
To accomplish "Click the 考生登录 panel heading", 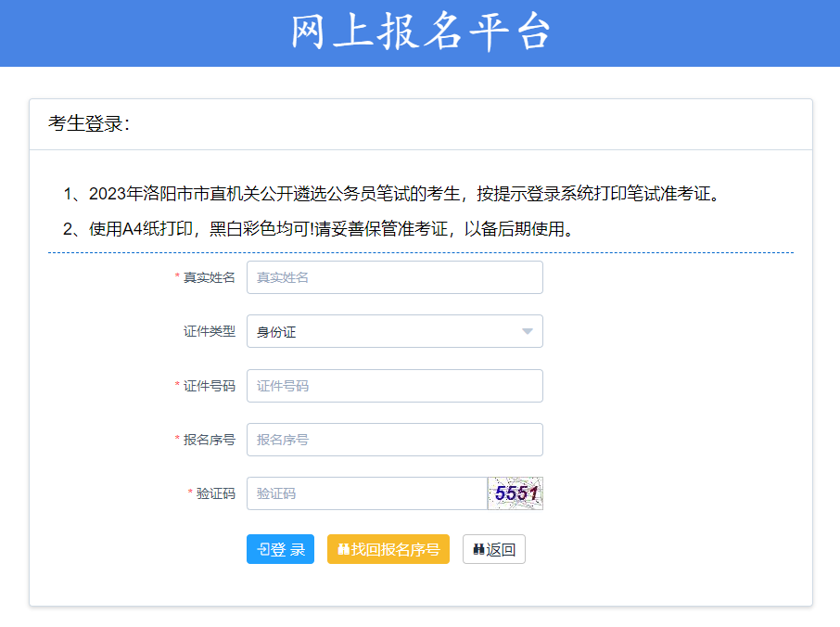I will pos(89,124).
